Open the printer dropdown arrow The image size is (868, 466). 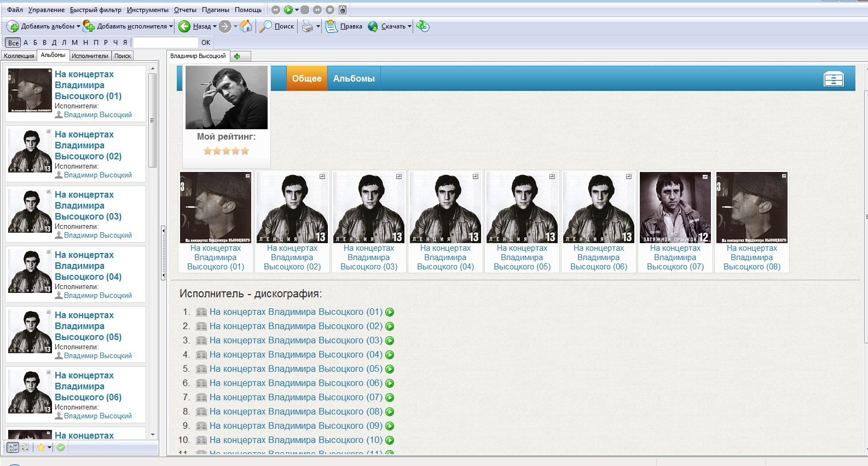tap(318, 26)
